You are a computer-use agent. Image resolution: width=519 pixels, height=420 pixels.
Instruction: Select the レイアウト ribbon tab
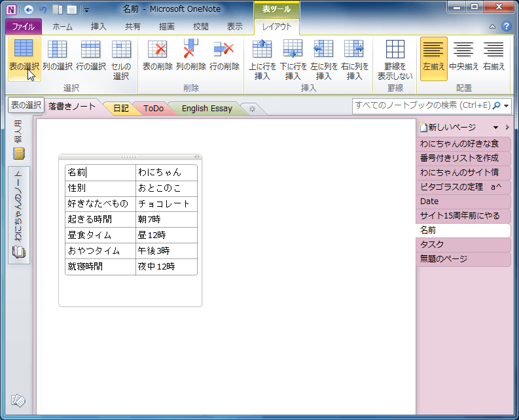tap(277, 27)
